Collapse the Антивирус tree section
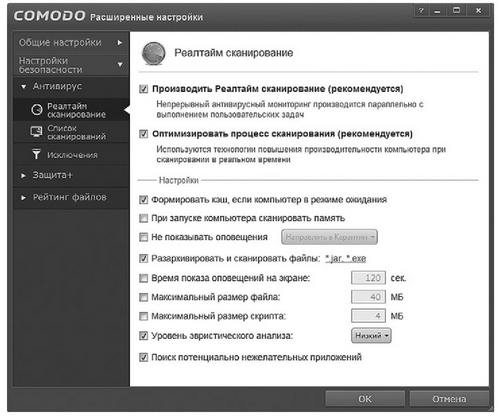This screenshot has height=419, width=502. click(23, 87)
